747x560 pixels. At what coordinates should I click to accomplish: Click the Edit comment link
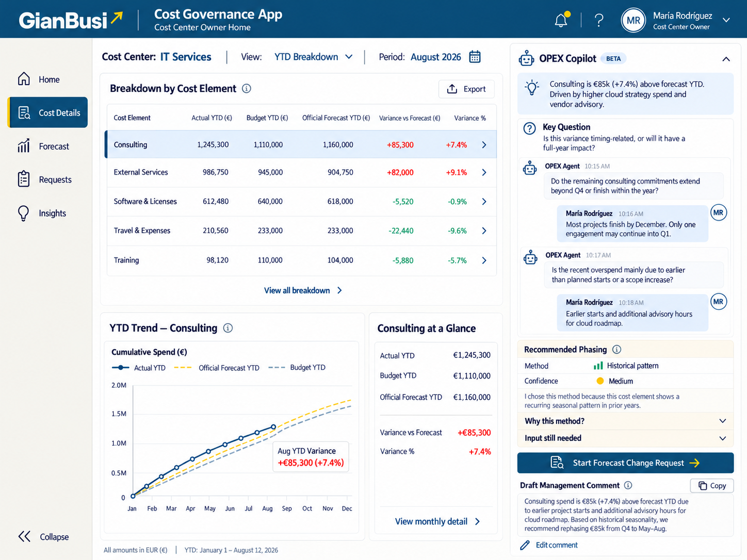point(557,545)
